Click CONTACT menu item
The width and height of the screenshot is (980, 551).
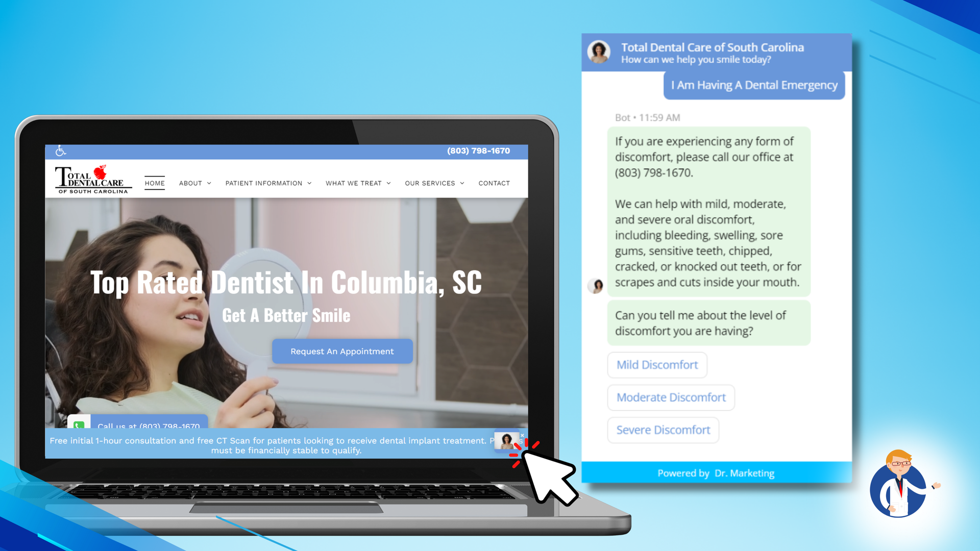[x=495, y=183]
